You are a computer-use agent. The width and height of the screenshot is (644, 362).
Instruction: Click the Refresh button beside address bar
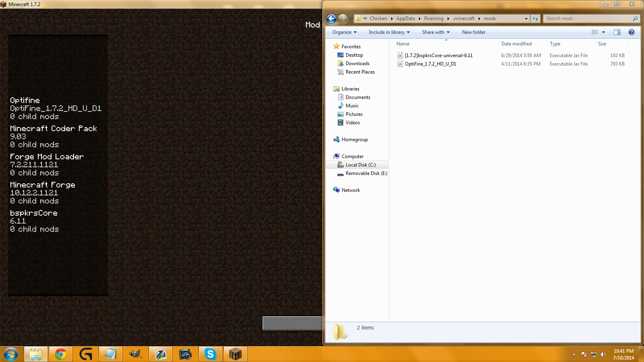coord(535,19)
